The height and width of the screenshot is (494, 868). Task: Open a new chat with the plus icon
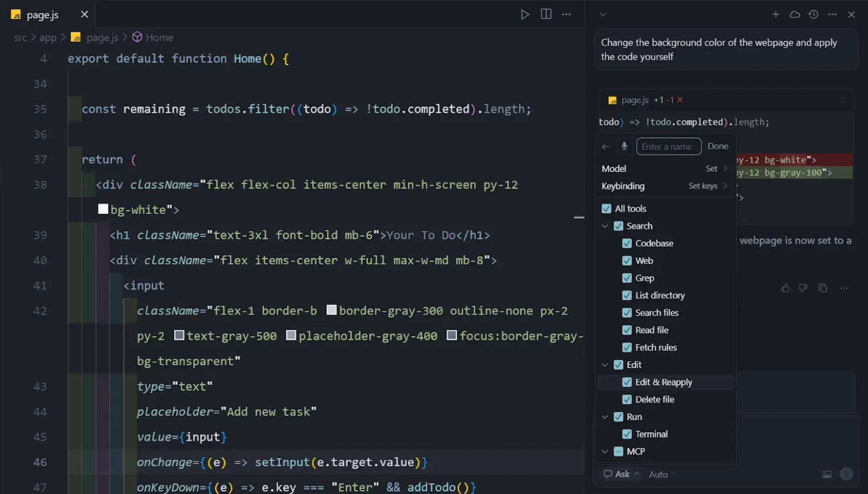(x=776, y=14)
